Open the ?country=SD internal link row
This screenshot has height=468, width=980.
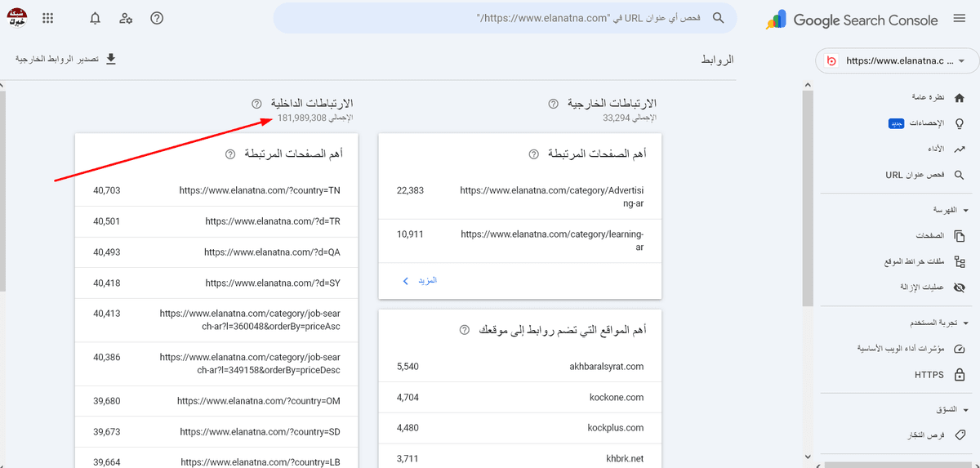coord(216,432)
